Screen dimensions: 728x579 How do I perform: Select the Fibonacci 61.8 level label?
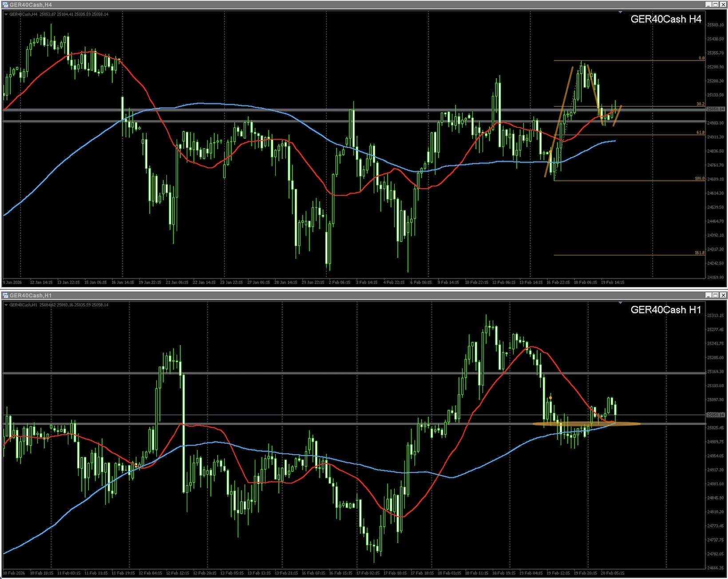700,132
